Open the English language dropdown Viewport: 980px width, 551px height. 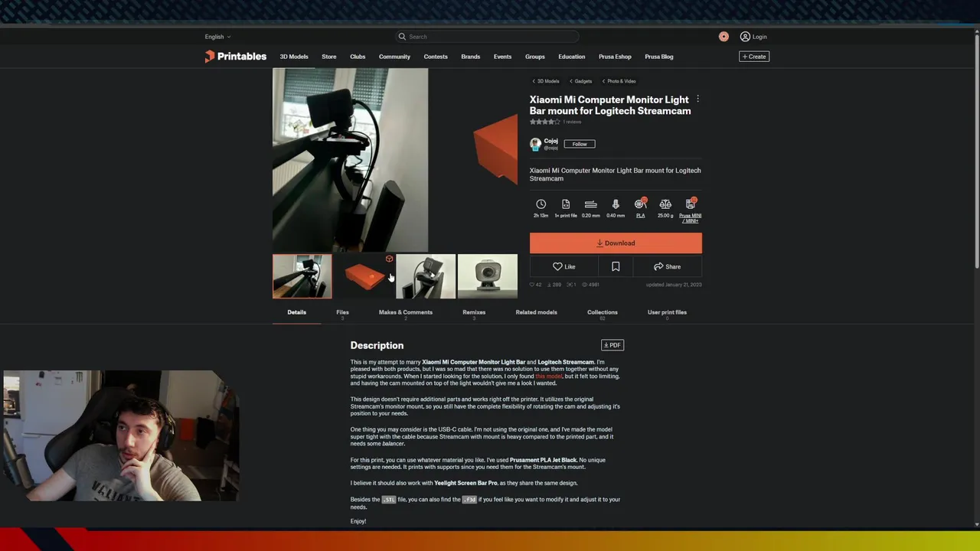pos(217,37)
